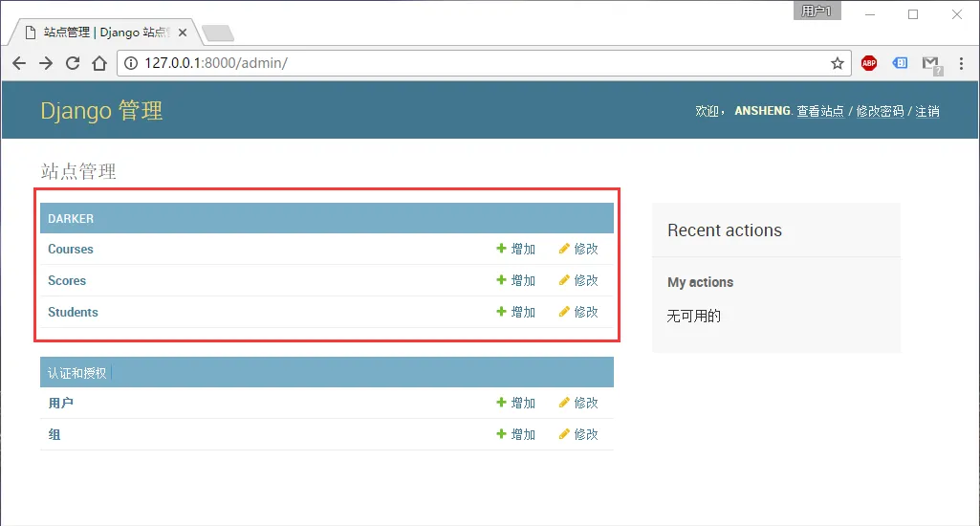Open the DARKER app section header
This screenshot has height=526, width=980.
[x=71, y=219]
